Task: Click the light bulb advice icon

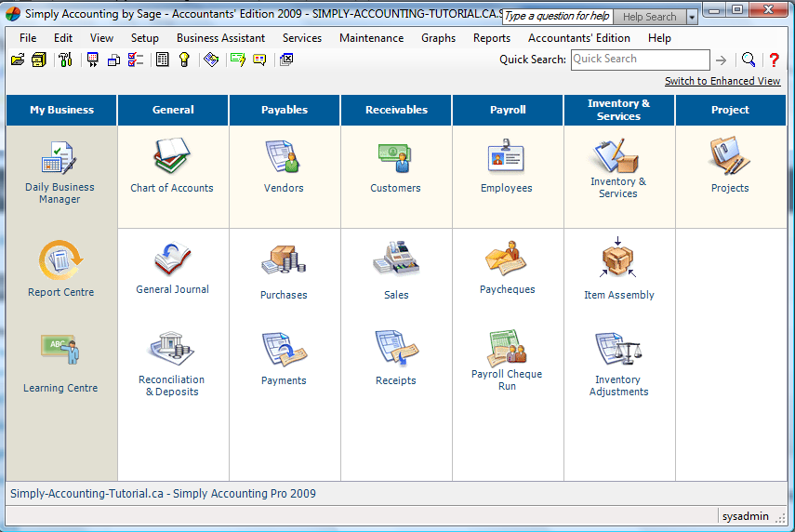Action: pyautogui.click(x=184, y=60)
